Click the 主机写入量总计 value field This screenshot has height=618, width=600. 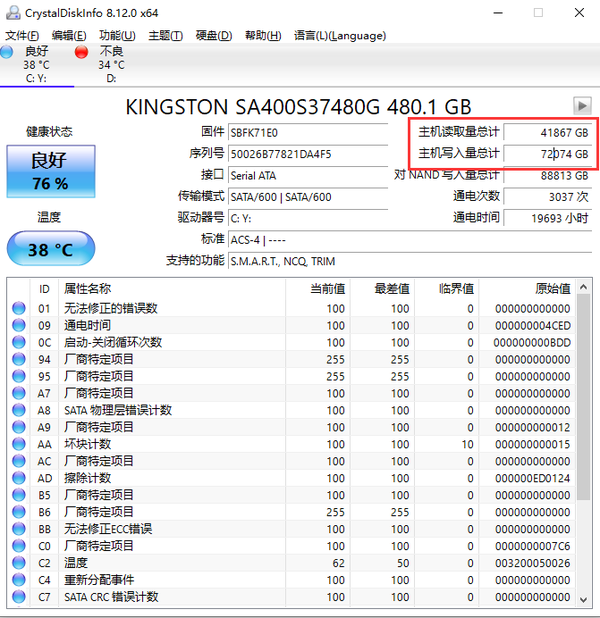pyautogui.click(x=548, y=154)
